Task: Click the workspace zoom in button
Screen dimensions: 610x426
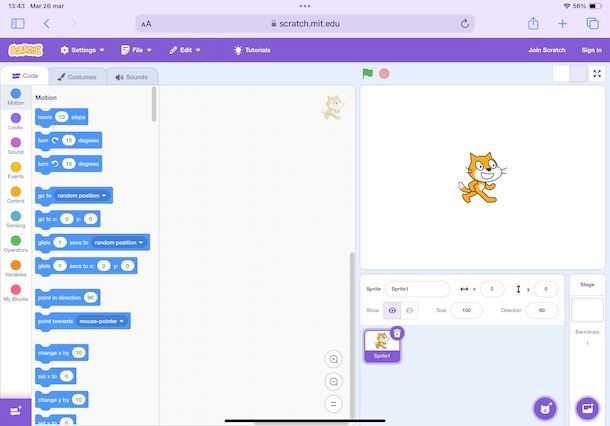Action: [x=333, y=359]
